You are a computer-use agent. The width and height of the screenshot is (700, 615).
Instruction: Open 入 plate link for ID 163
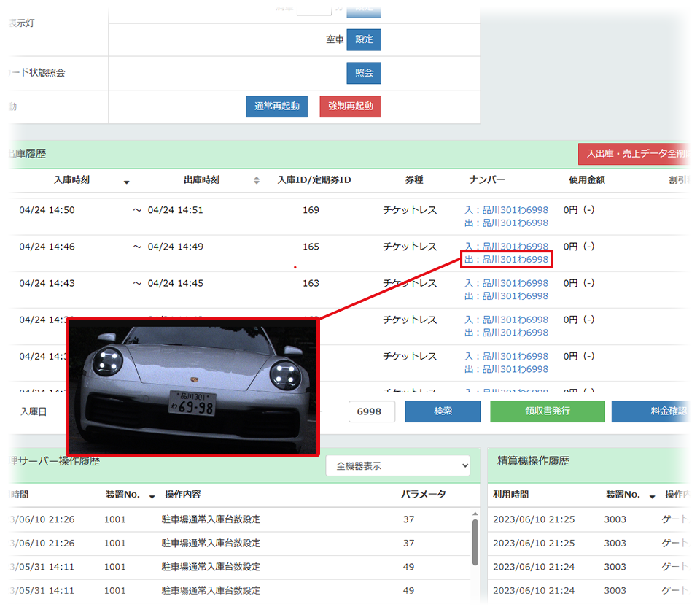click(x=506, y=283)
